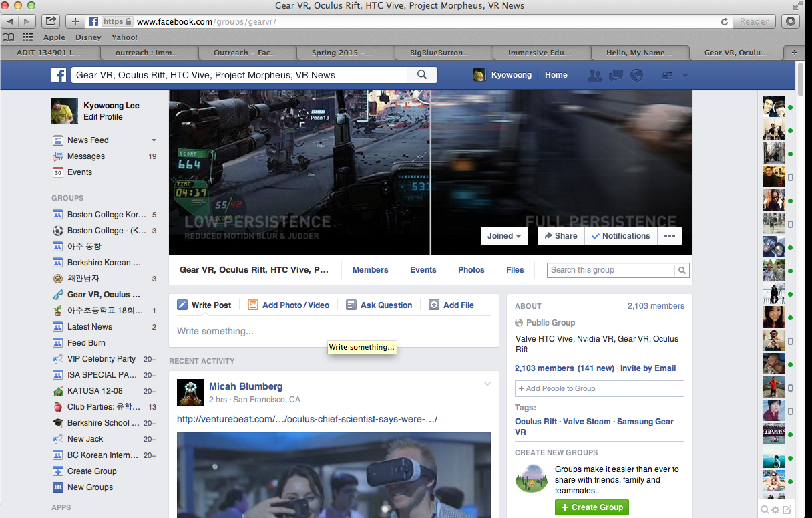
Task: Click the Add File icon in composer
Action: point(434,305)
